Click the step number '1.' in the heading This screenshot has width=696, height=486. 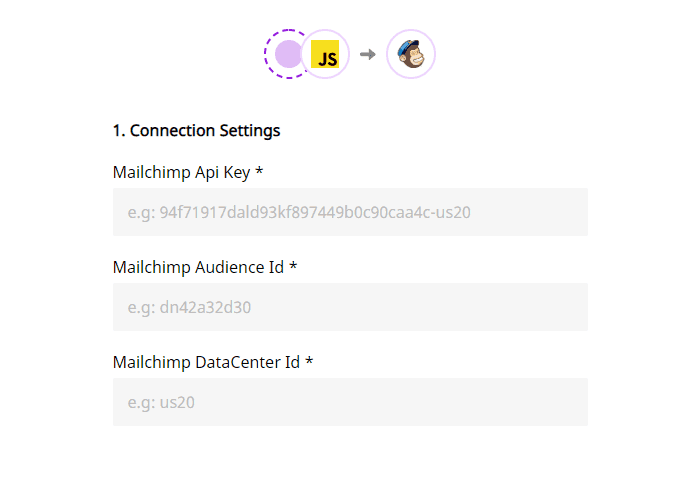[x=119, y=130]
